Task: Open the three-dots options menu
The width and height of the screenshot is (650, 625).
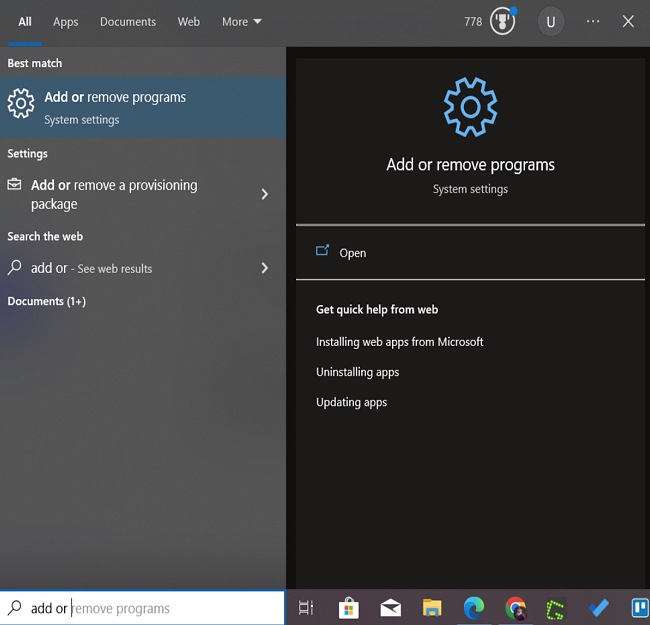Action: tap(593, 22)
